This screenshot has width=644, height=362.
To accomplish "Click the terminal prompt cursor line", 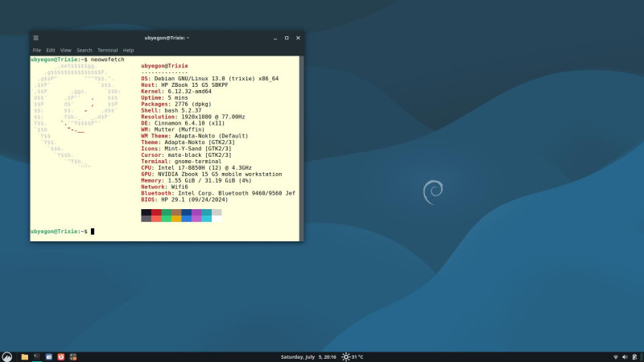I will 63,232.
